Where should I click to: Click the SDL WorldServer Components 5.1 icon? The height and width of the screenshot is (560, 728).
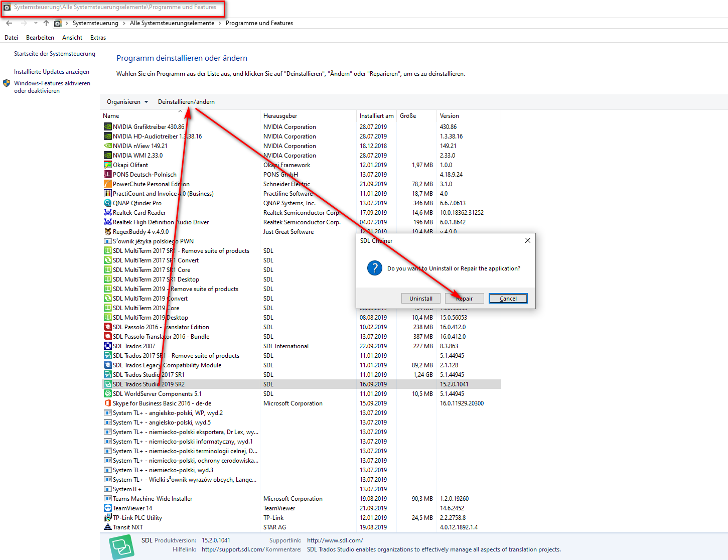pos(107,394)
